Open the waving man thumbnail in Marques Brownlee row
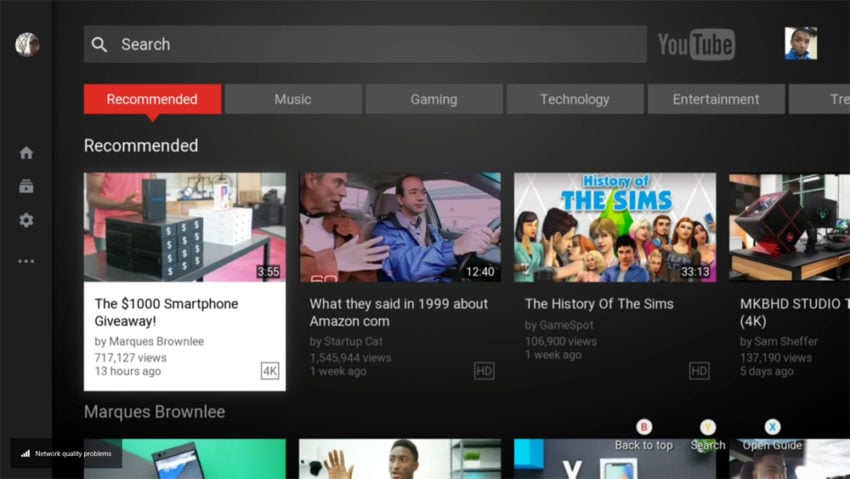850x479 pixels. (400, 459)
